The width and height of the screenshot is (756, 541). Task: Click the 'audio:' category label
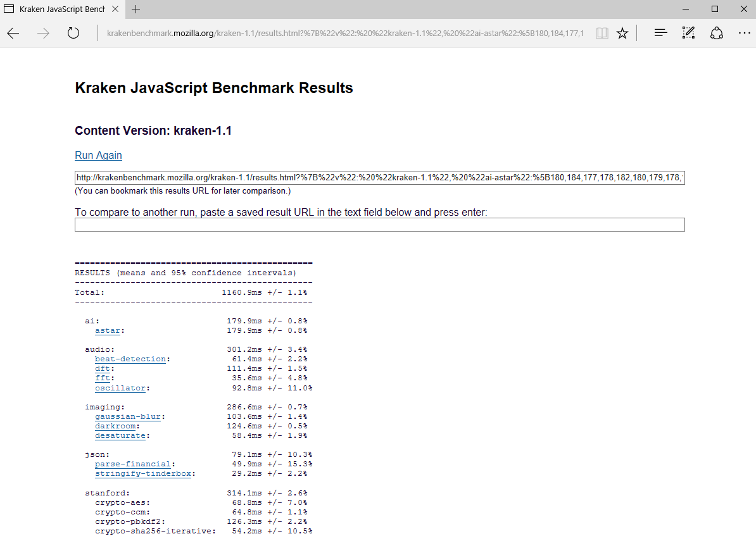pyautogui.click(x=100, y=349)
